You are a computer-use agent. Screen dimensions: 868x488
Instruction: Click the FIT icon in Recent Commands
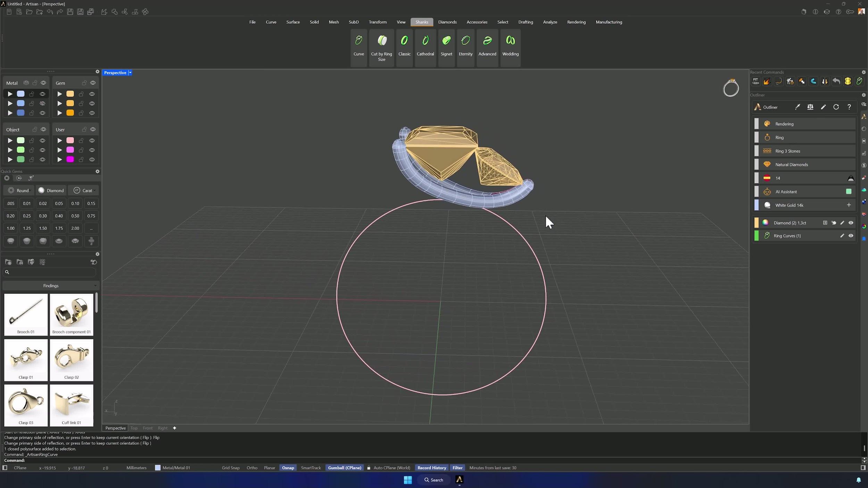tap(756, 81)
